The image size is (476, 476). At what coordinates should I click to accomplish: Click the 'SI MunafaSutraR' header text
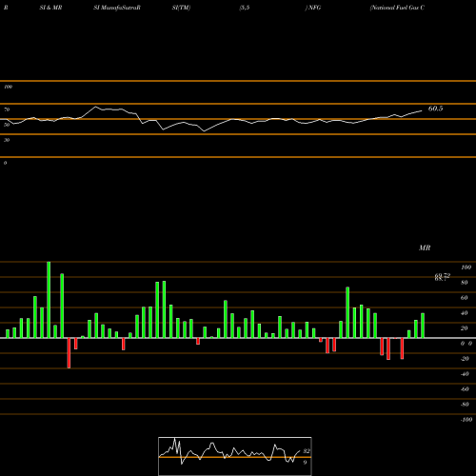117,8
